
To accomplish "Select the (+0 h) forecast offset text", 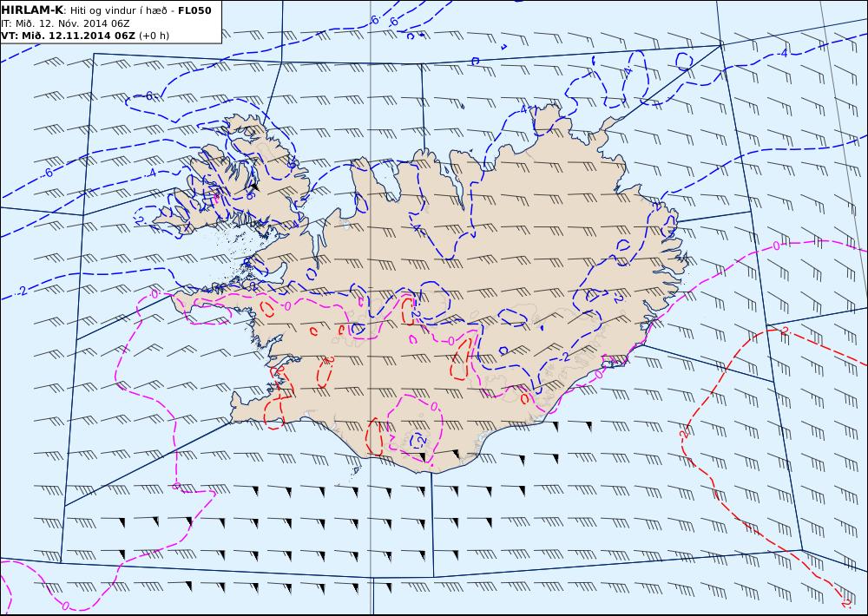I will click(154, 36).
